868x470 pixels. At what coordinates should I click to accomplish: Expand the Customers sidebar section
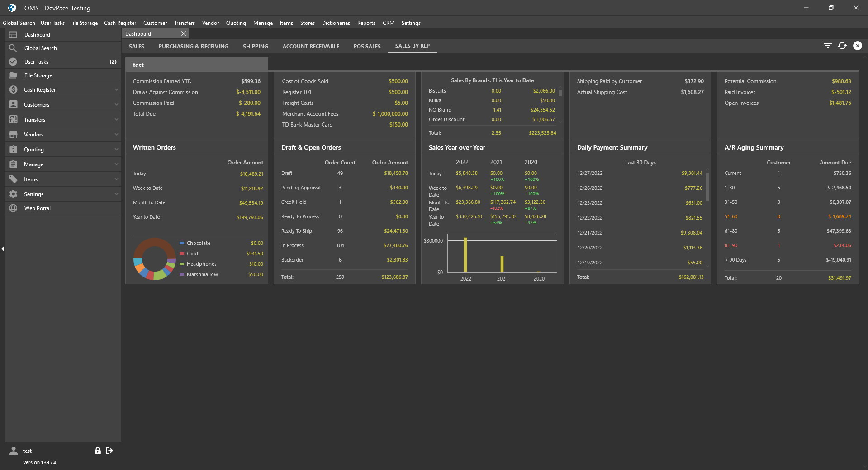coord(116,105)
